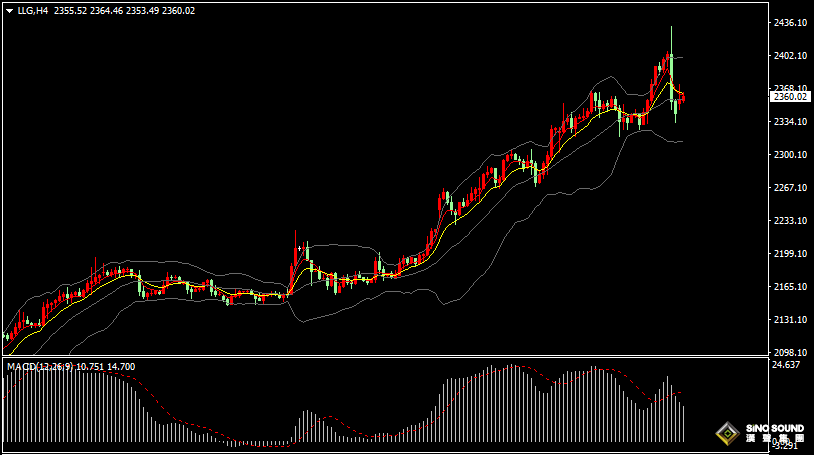Screen dimensions: 814x455
Task: Click the 24.637 MACD scale value
Action: pyautogui.click(x=788, y=365)
